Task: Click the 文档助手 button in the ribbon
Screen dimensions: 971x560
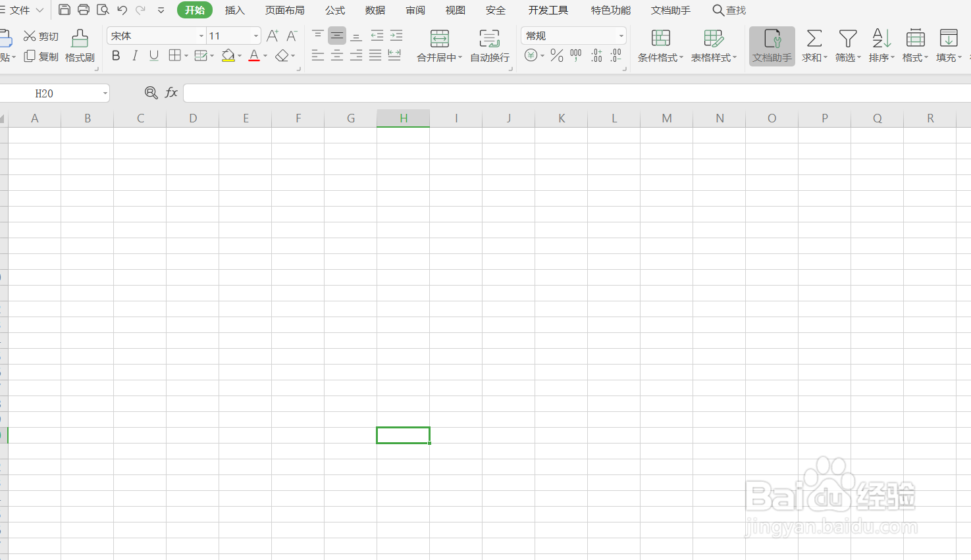Action: pyautogui.click(x=772, y=46)
